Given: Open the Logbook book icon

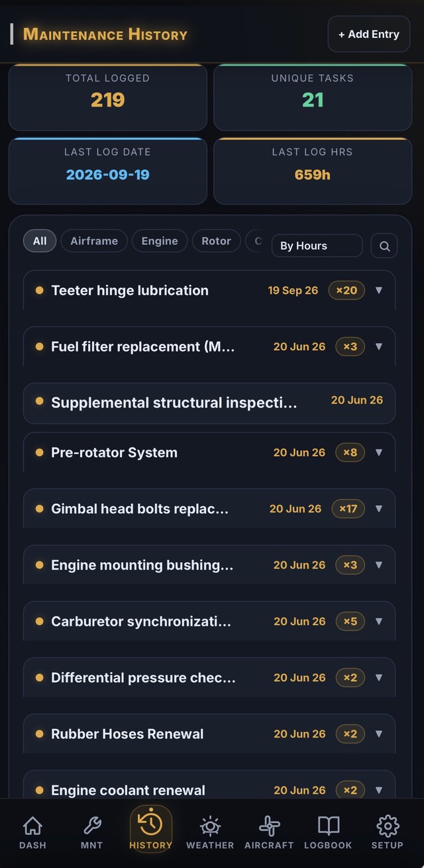Looking at the screenshot, I should coord(328,826).
